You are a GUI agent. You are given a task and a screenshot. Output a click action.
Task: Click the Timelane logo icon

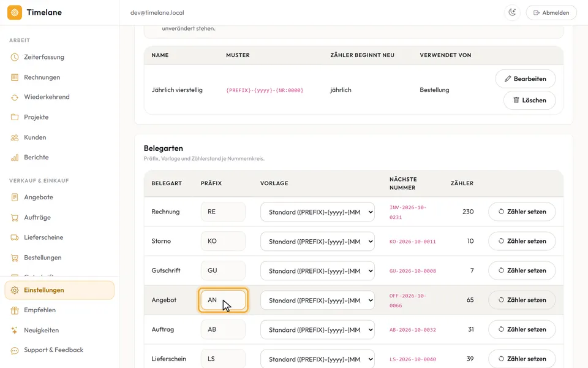click(15, 12)
